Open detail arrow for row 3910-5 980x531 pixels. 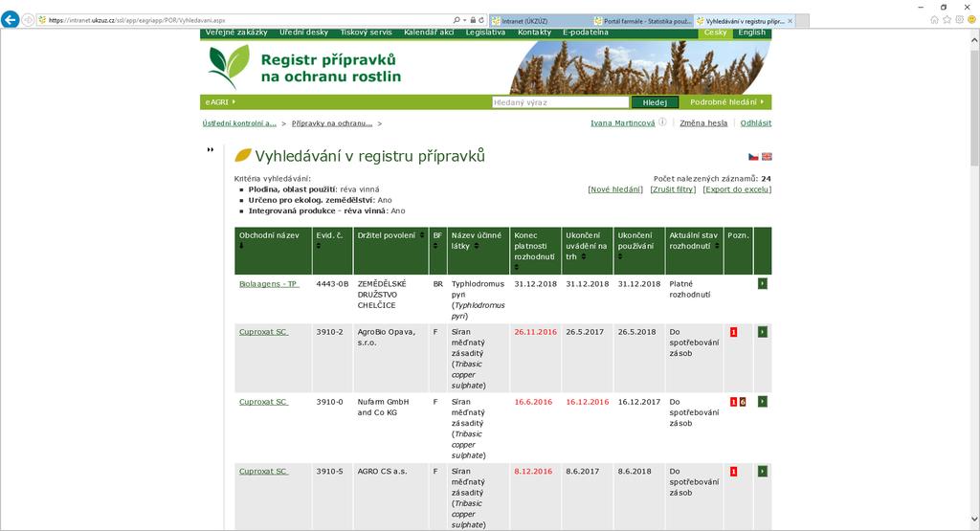763,471
